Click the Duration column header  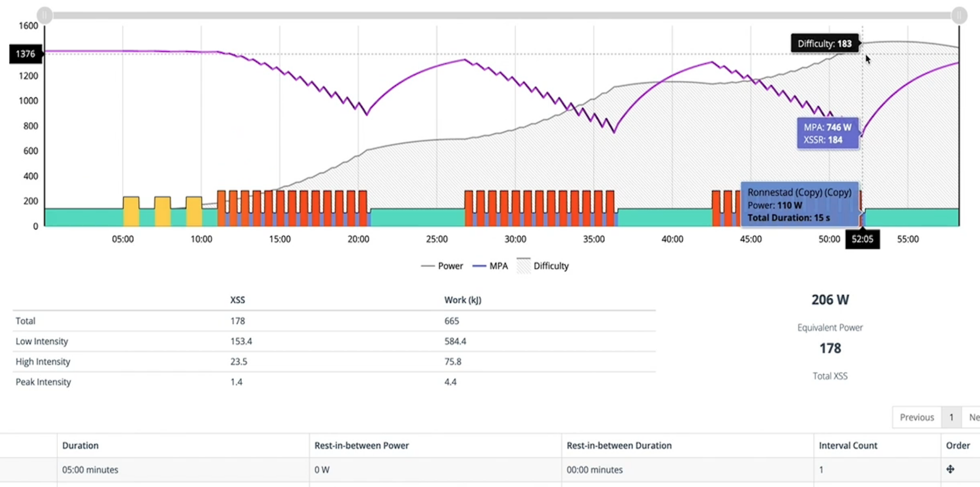click(x=80, y=445)
